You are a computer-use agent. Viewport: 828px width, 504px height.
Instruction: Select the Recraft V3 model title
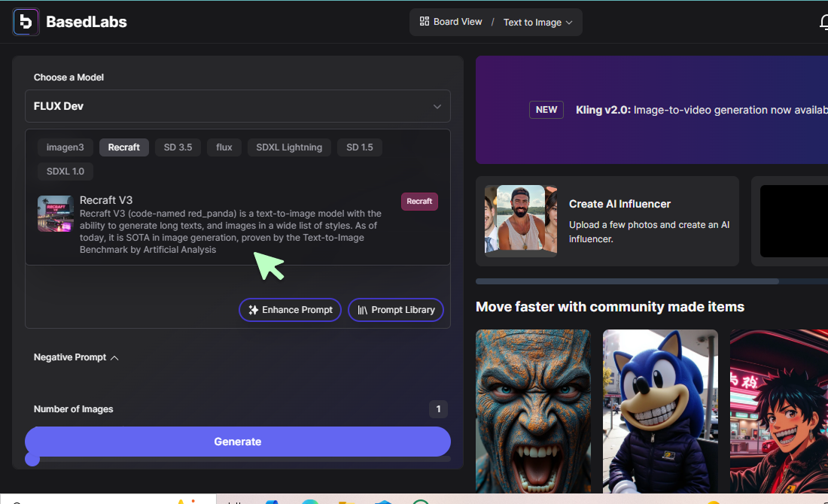click(x=106, y=200)
